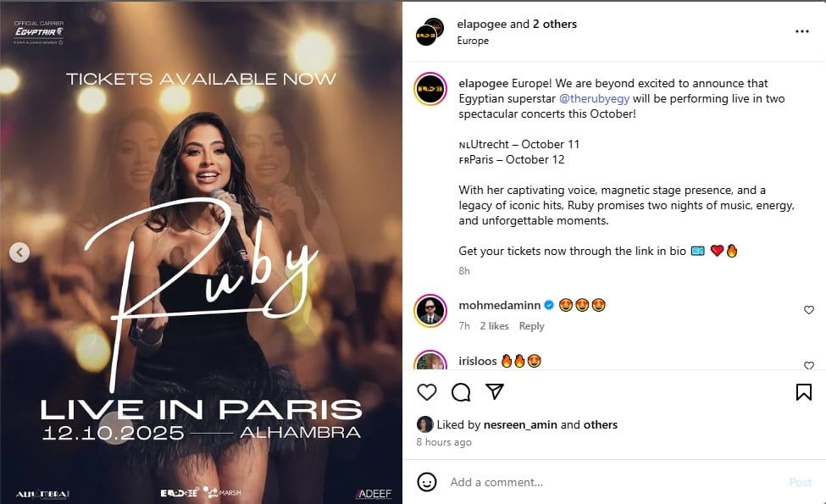826x504 pixels.
Task: Like mohmedaminn's comment
Action: [x=808, y=310]
